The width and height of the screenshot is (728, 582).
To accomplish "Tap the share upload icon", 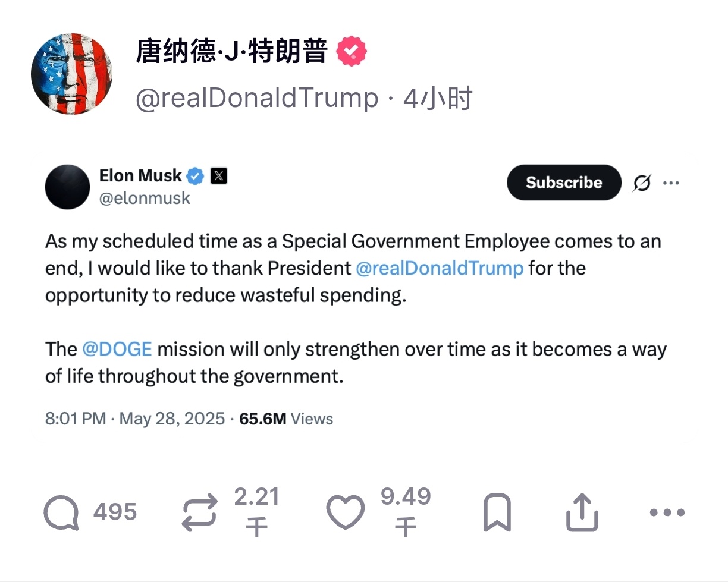I will (x=581, y=512).
